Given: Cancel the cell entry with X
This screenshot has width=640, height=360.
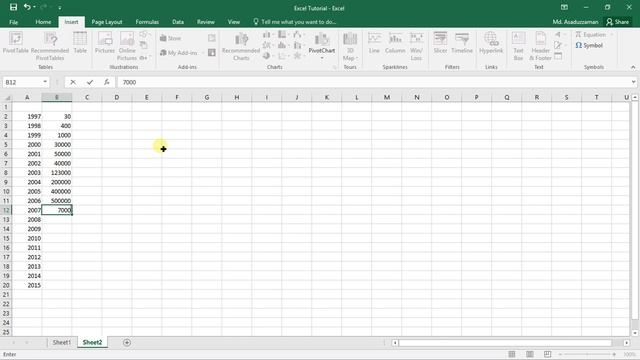Looking at the screenshot, I should pos(73,82).
